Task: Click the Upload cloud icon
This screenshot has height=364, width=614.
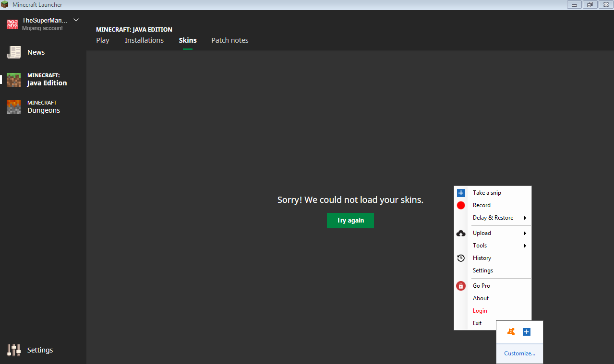Action: (x=461, y=233)
